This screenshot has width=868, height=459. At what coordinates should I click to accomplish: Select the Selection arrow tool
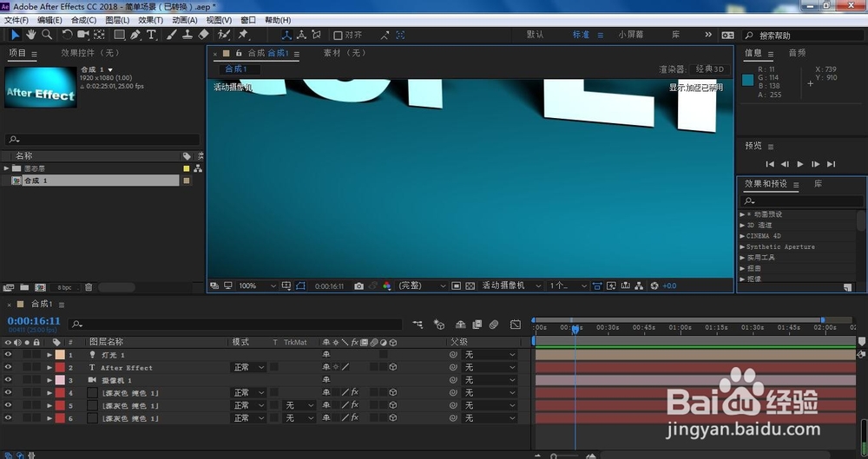click(x=15, y=35)
